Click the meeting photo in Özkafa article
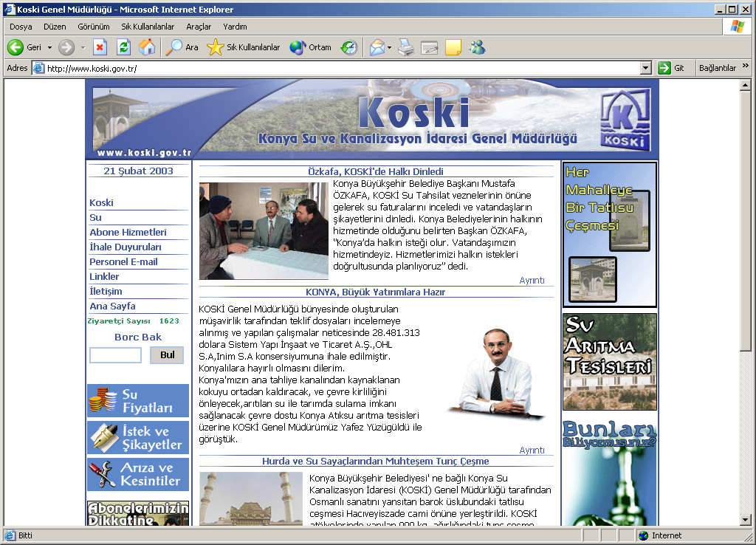Screen dimensions: 756x545 pyautogui.click(x=264, y=231)
